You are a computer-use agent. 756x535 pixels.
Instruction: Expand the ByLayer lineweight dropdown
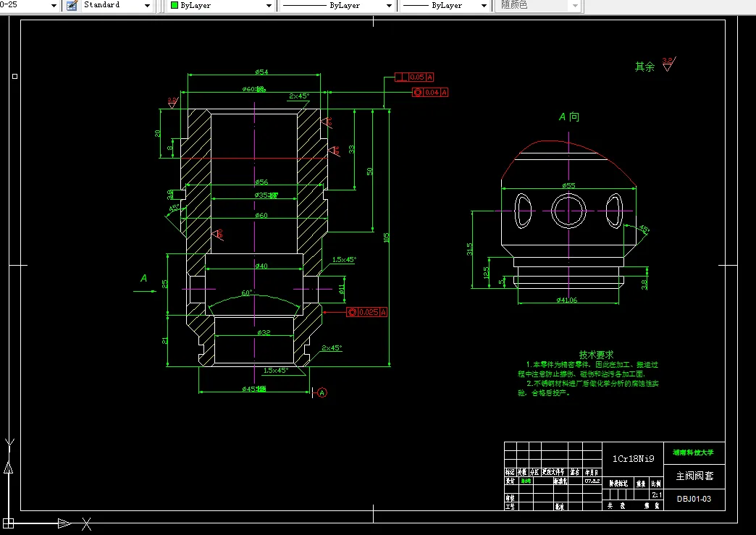pyautogui.click(x=484, y=5)
